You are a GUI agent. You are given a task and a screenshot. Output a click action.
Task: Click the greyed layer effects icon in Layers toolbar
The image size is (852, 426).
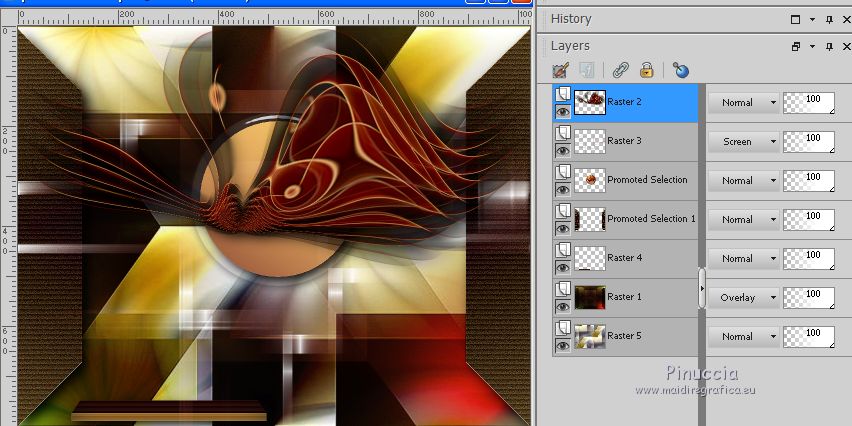tap(587, 70)
